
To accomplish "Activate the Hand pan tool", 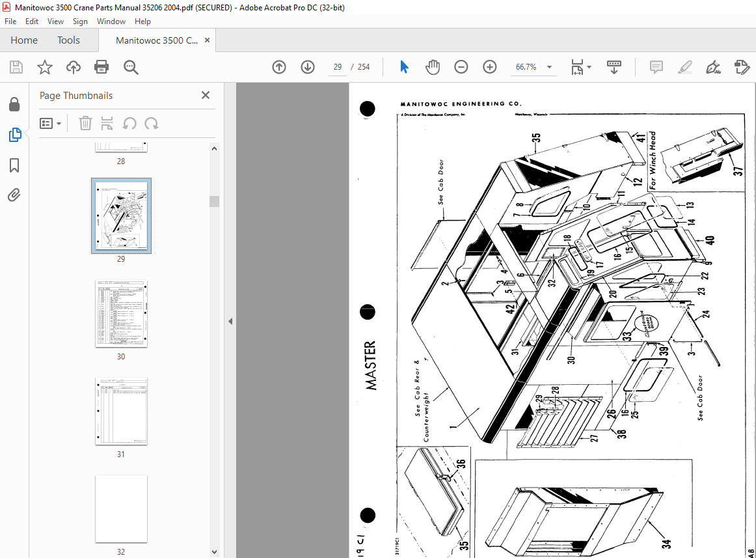I will point(433,67).
